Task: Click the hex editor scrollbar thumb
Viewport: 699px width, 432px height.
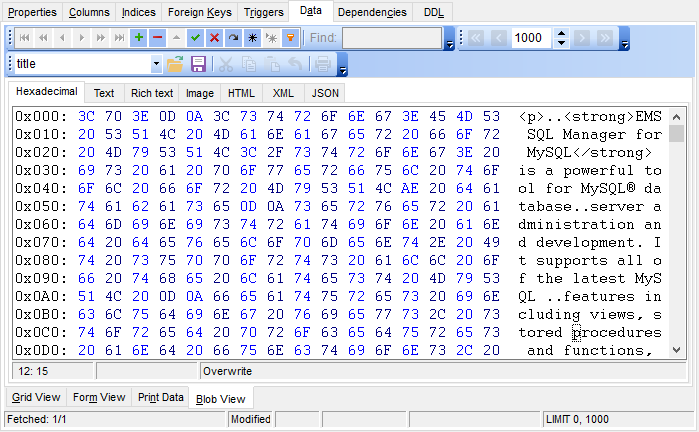Action: click(676, 134)
